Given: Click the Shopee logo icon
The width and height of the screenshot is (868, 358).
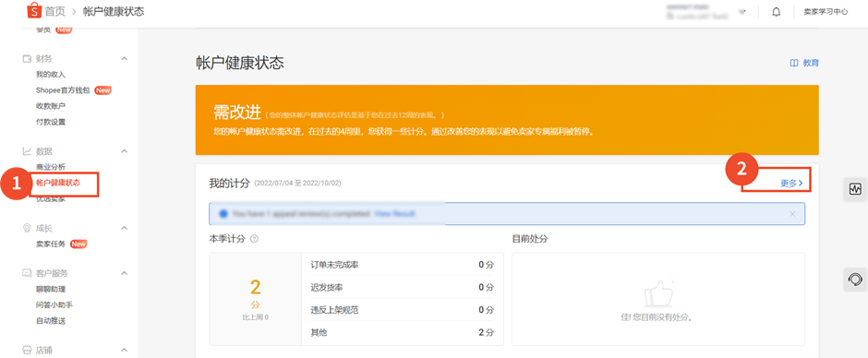Looking at the screenshot, I should pyautogui.click(x=34, y=10).
